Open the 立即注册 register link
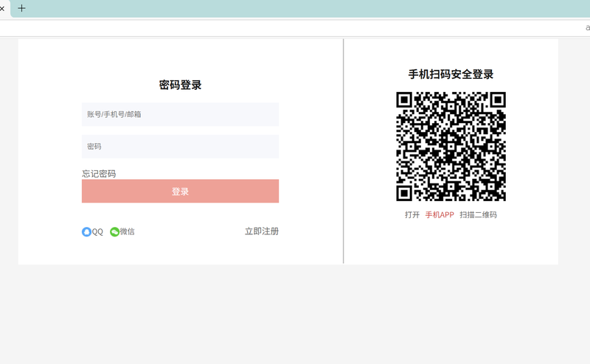Image resolution: width=590 pixels, height=364 pixels. (x=262, y=231)
